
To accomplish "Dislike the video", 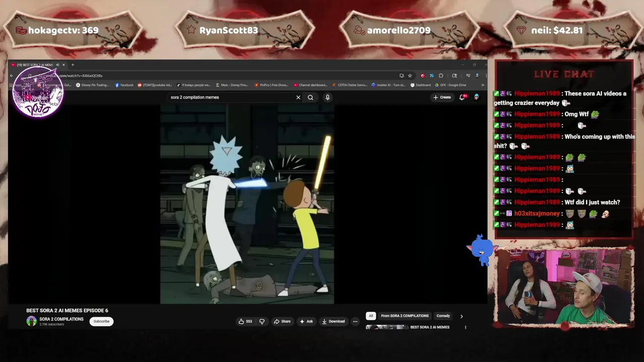I will pos(262,321).
